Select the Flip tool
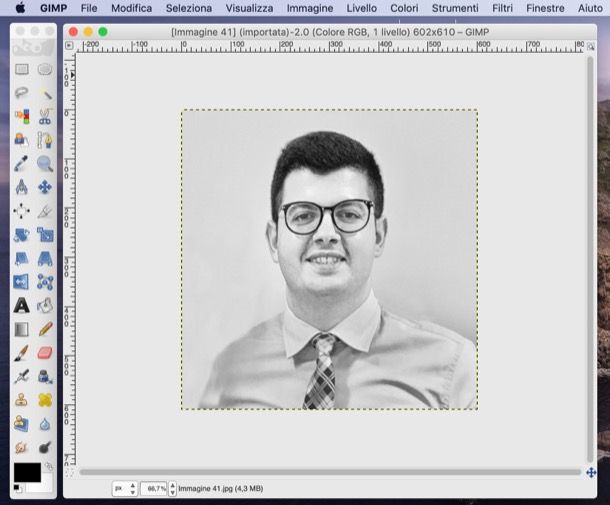This screenshot has width=610, height=505. [x=22, y=282]
